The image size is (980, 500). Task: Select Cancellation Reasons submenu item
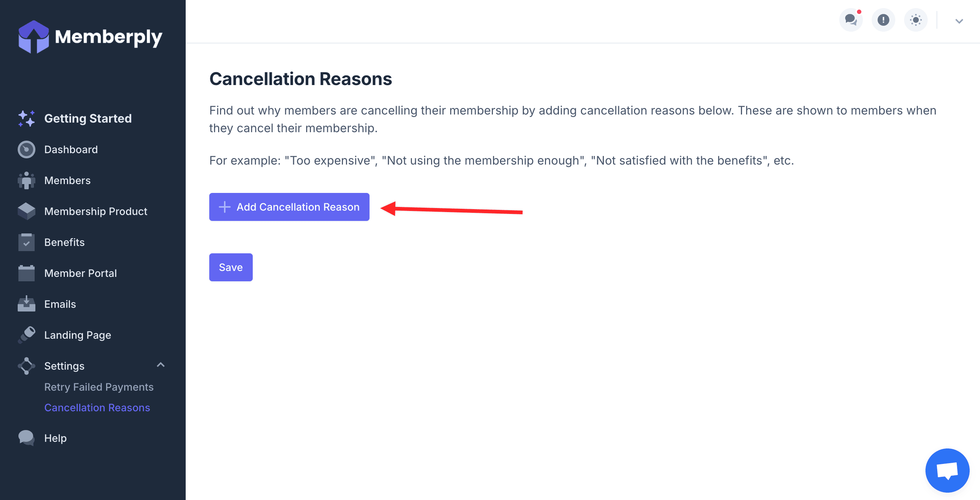(97, 408)
